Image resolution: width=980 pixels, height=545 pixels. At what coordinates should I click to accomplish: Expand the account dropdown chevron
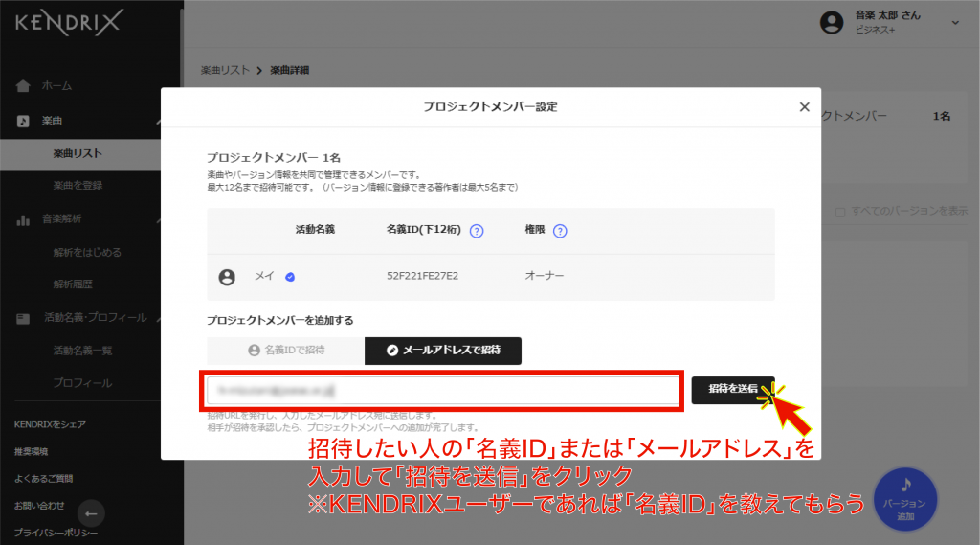pyautogui.click(x=954, y=22)
